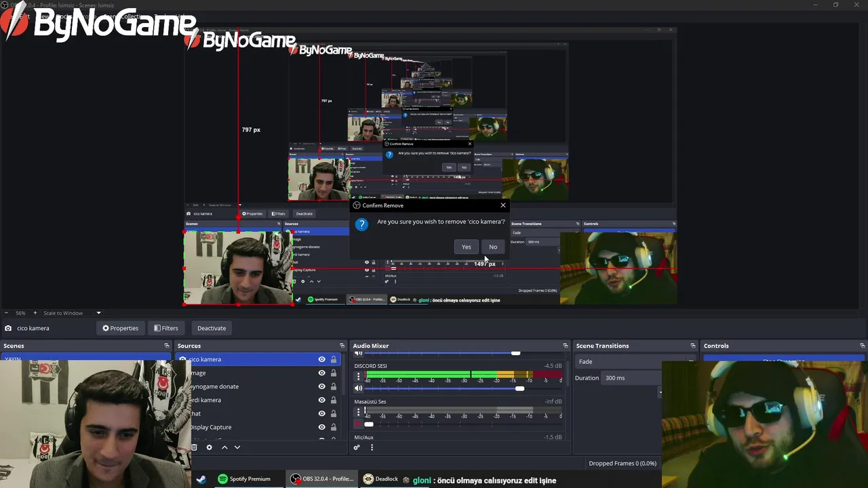
Task: Open Masaüstü Ses options menu
Action: (x=358, y=413)
